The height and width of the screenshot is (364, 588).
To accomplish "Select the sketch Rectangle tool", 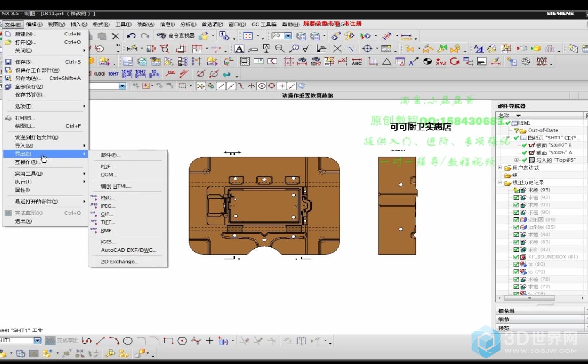I will [168, 341].
